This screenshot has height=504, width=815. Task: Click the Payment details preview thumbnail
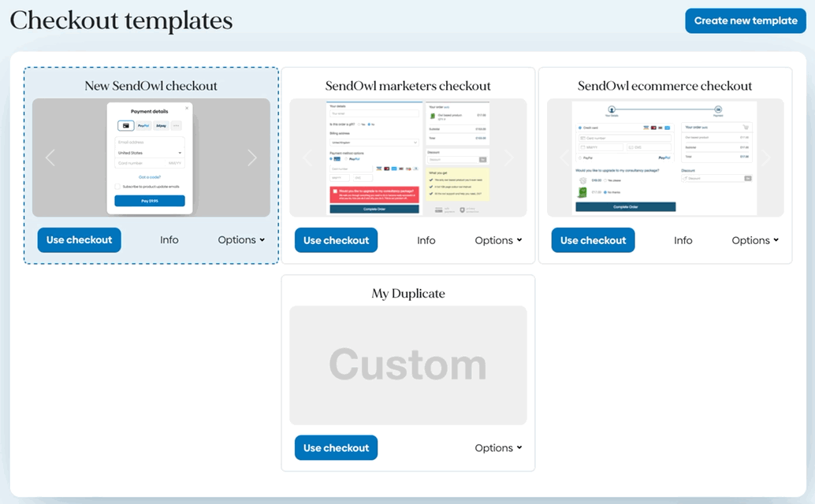pos(150,157)
